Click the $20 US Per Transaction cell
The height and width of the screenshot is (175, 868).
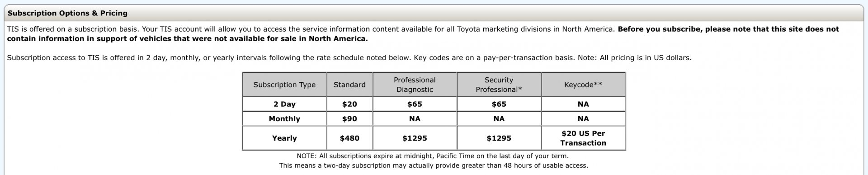(x=583, y=138)
